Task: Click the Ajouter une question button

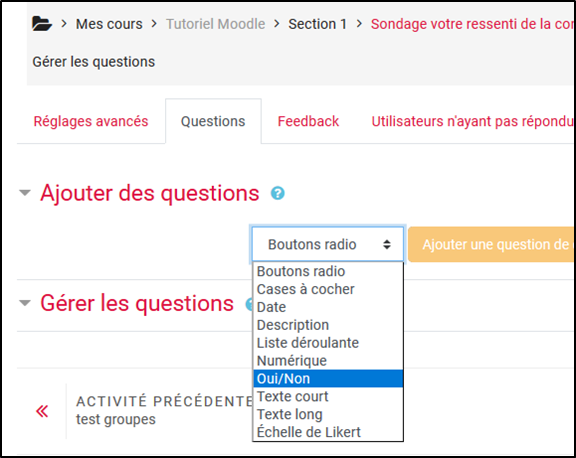Action: click(491, 244)
